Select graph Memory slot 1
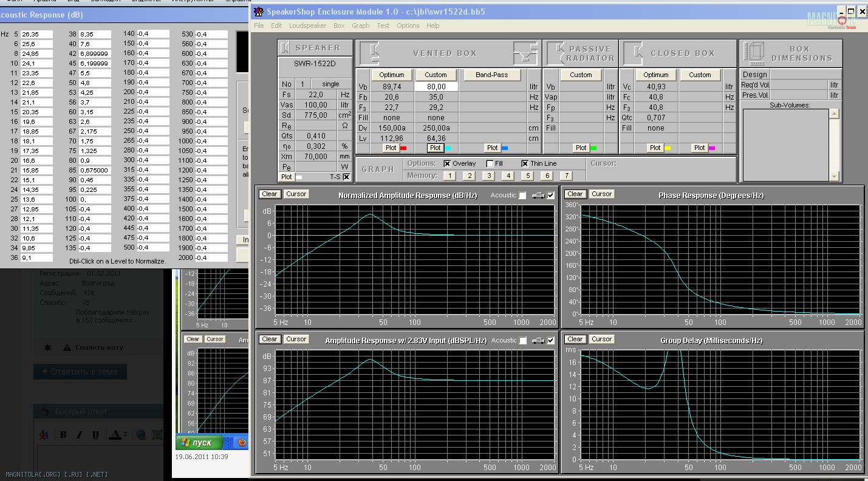 click(449, 176)
